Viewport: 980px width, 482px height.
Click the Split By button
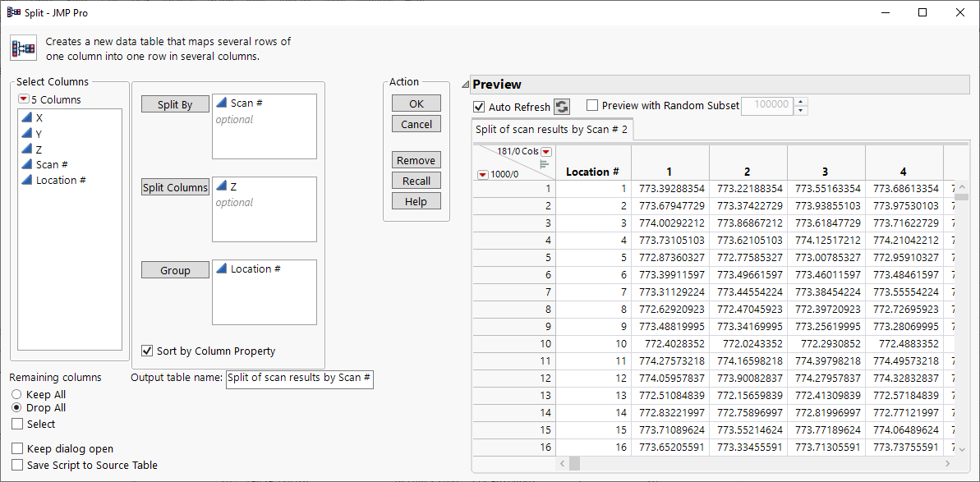point(175,105)
